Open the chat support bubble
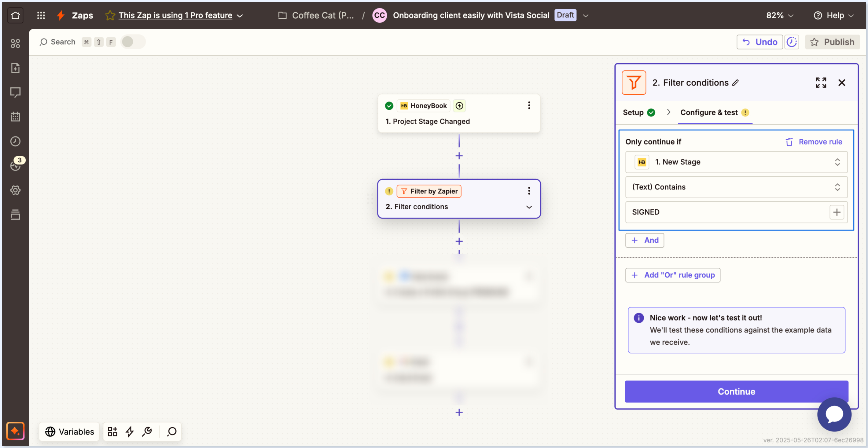Screen dimensions: 868x448 834,414
